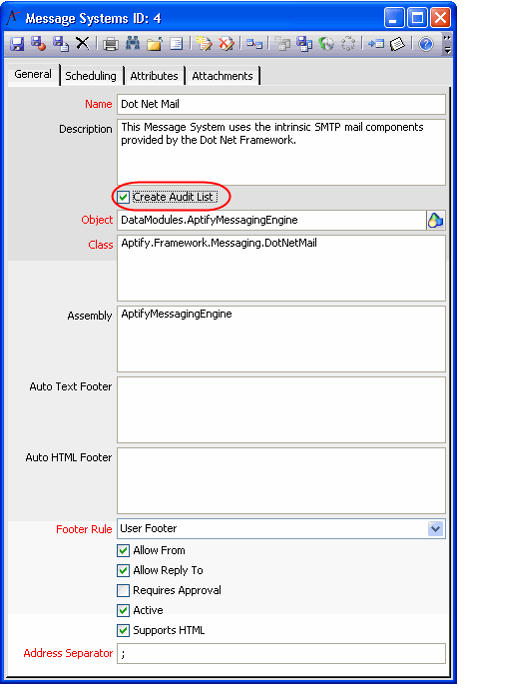The height and width of the screenshot is (691, 529).
Task: Click the Save and Close icon with red dot
Action: click(x=39, y=44)
